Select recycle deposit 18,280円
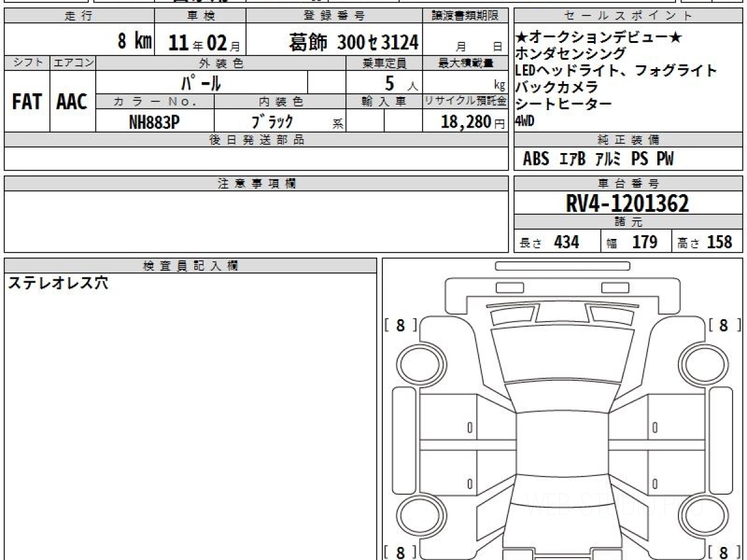The image size is (747, 560). (473, 122)
